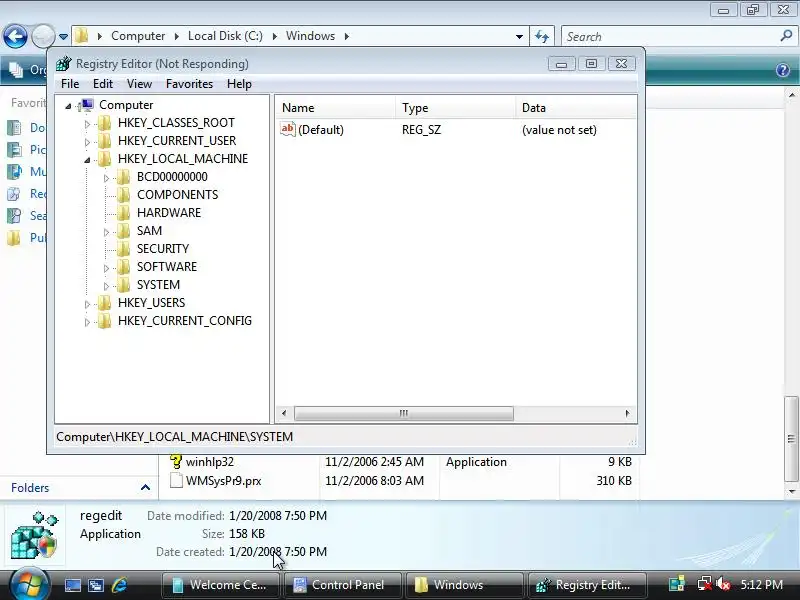800x600 pixels.
Task: Collapse the Folders pane chevron
Action: coord(145,487)
